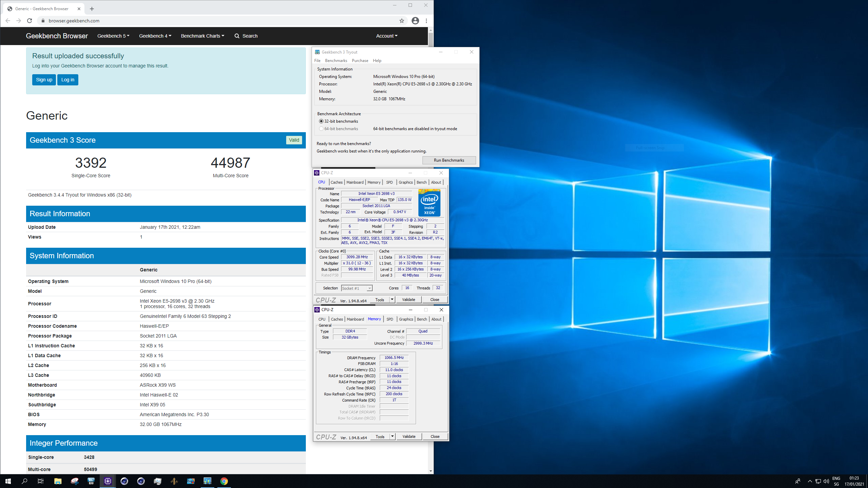
Task: Open the Help menu in Geekbench 3
Action: [x=377, y=61]
